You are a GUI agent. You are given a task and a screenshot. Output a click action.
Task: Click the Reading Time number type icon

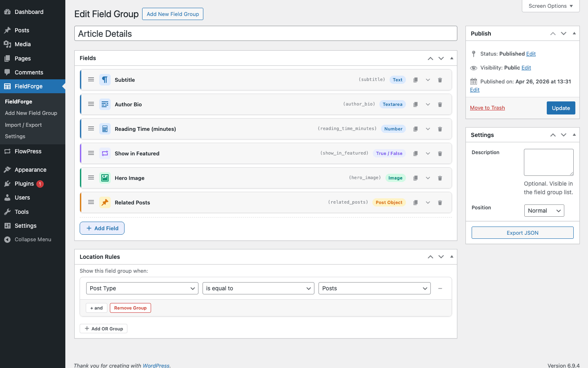click(105, 129)
